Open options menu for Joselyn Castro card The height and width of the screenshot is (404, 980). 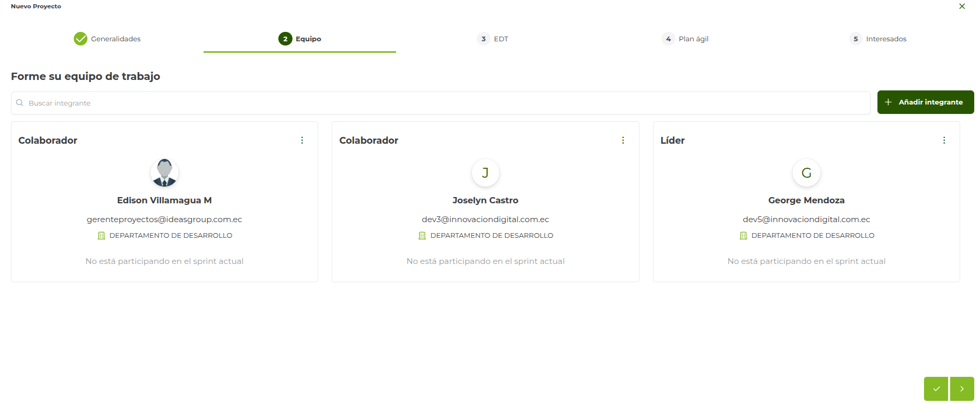click(x=623, y=140)
